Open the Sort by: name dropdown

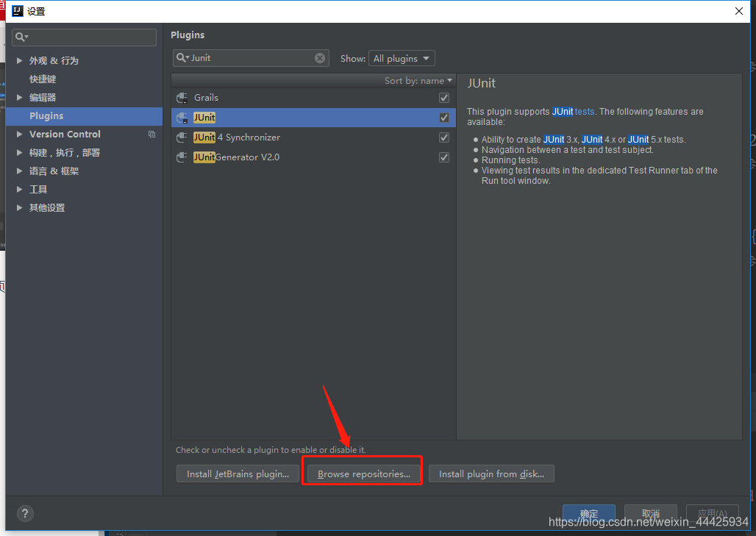tap(418, 80)
